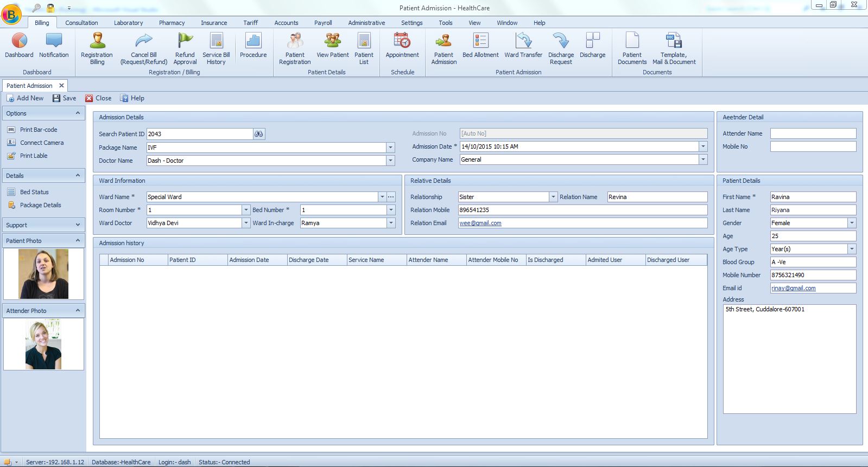Viewport: 868px width, 467px height.
Task: Open the Payroll ribbon tab
Action: [323, 23]
